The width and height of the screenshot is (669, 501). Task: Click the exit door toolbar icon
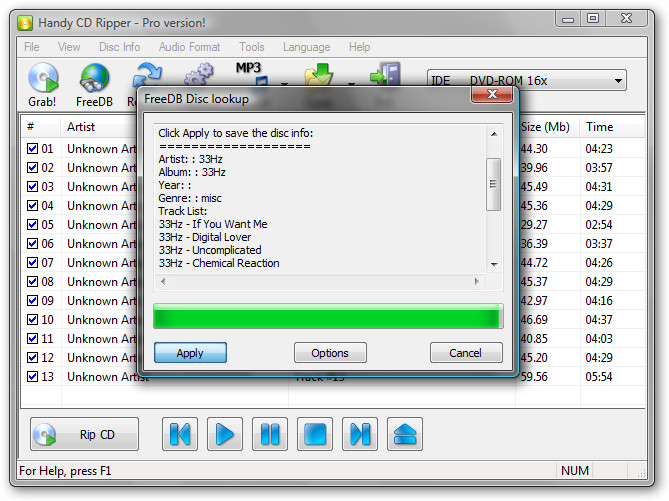click(385, 74)
